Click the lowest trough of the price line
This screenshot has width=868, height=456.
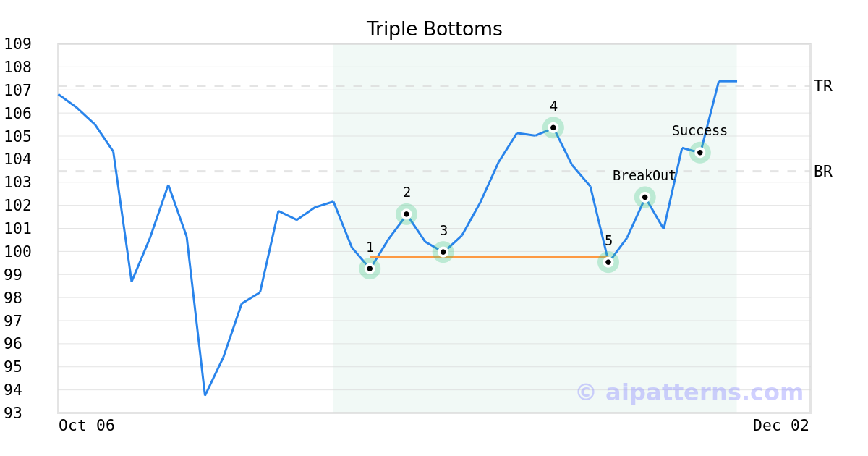coord(205,394)
